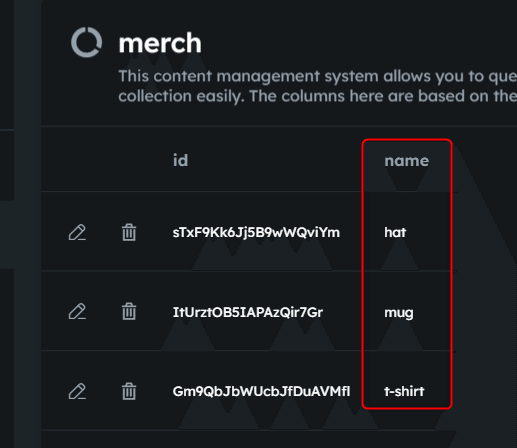Click the merch collection ring icon

coord(86,42)
